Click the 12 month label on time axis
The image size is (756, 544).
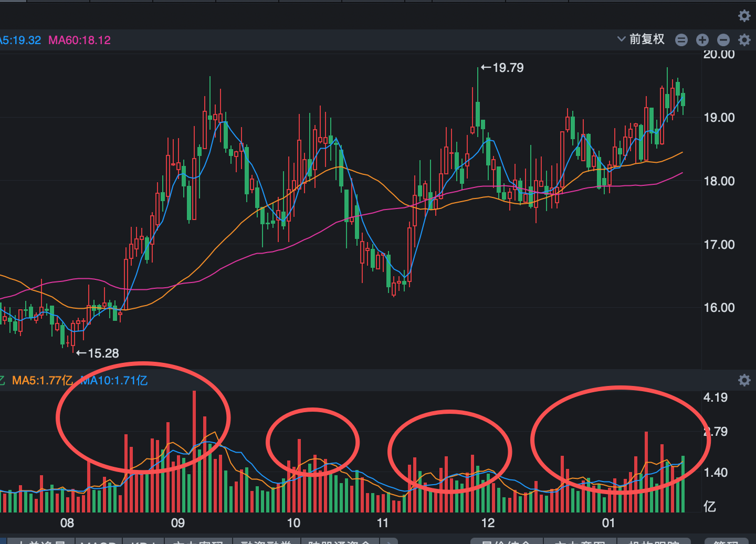click(488, 523)
